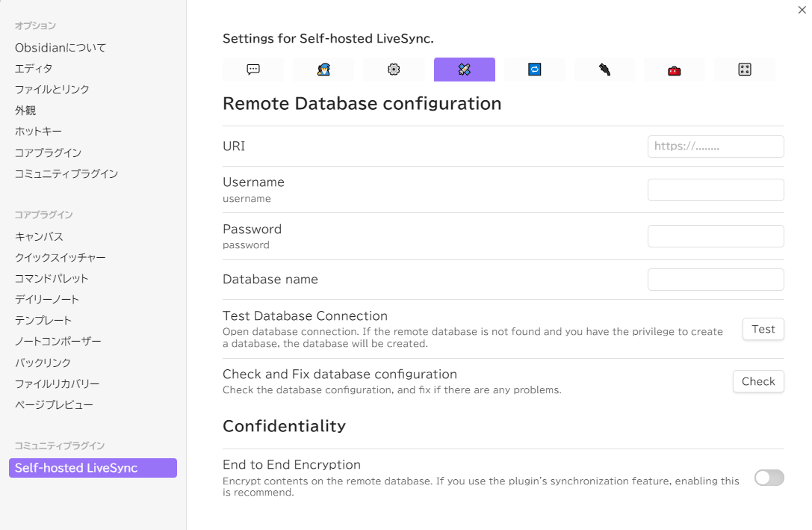
Task: Select コミュニティプラグイン under オプション
Action: pos(66,173)
